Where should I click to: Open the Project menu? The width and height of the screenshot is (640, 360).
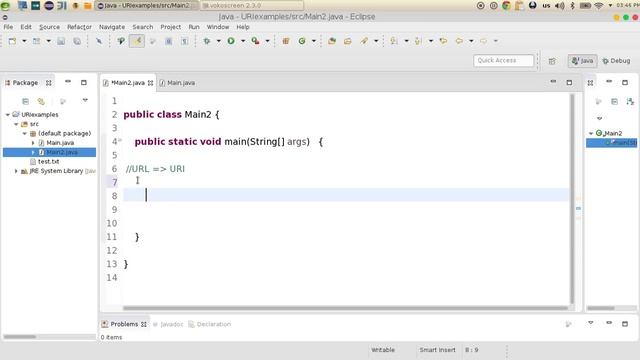tap(171, 27)
